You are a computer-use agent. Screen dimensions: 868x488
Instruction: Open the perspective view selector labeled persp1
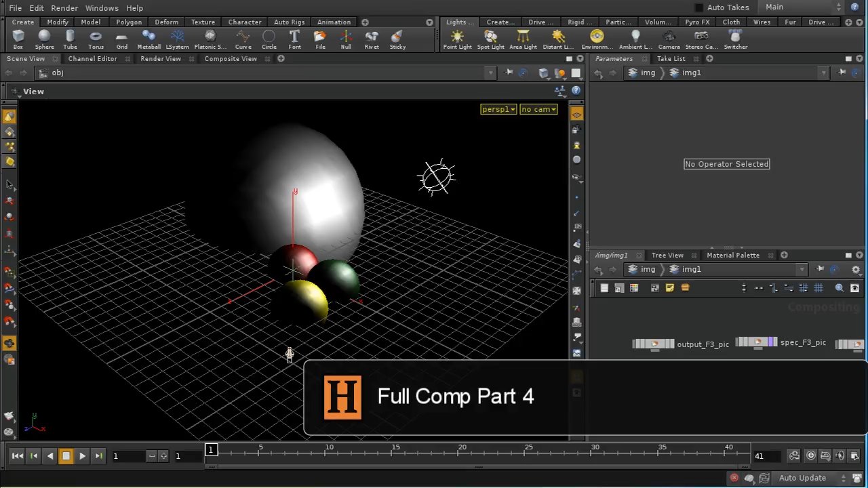498,109
